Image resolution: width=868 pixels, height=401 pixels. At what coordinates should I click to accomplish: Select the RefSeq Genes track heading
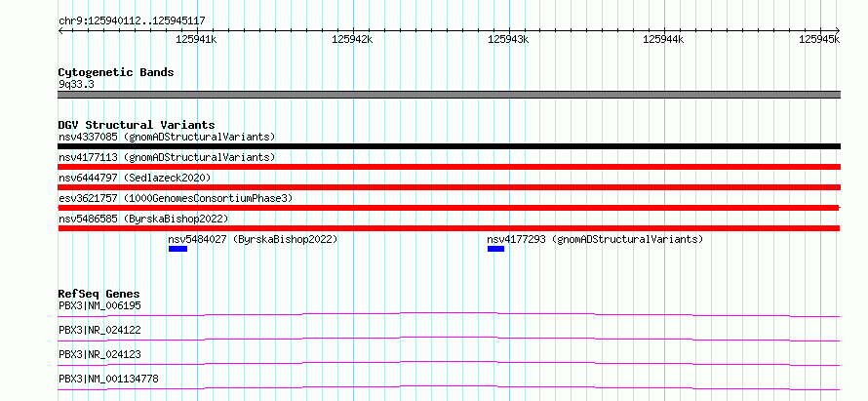[x=99, y=294]
